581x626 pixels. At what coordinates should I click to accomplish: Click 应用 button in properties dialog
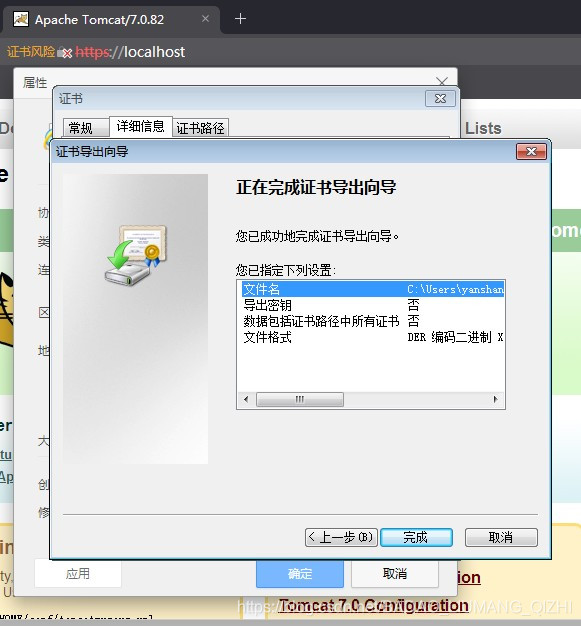78,574
